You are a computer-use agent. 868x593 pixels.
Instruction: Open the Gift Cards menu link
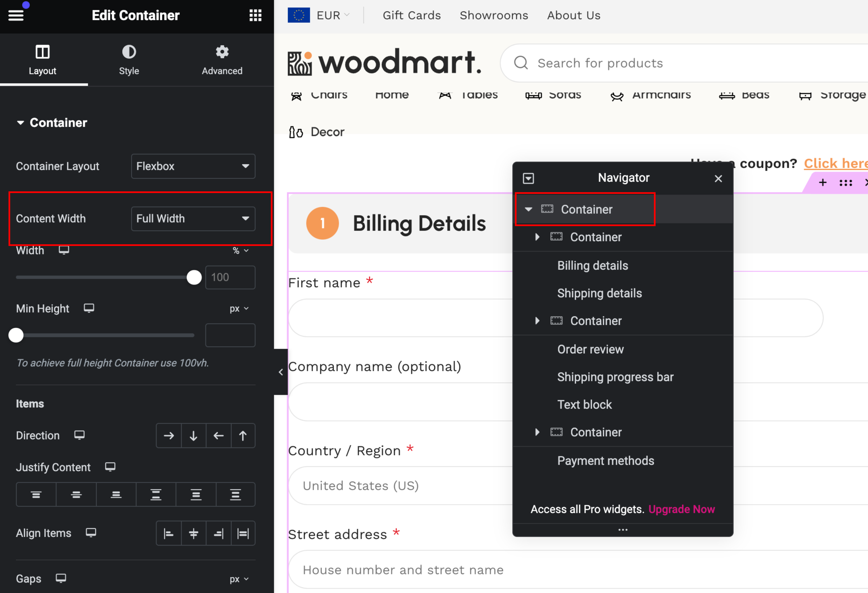pyautogui.click(x=412, y=15)
